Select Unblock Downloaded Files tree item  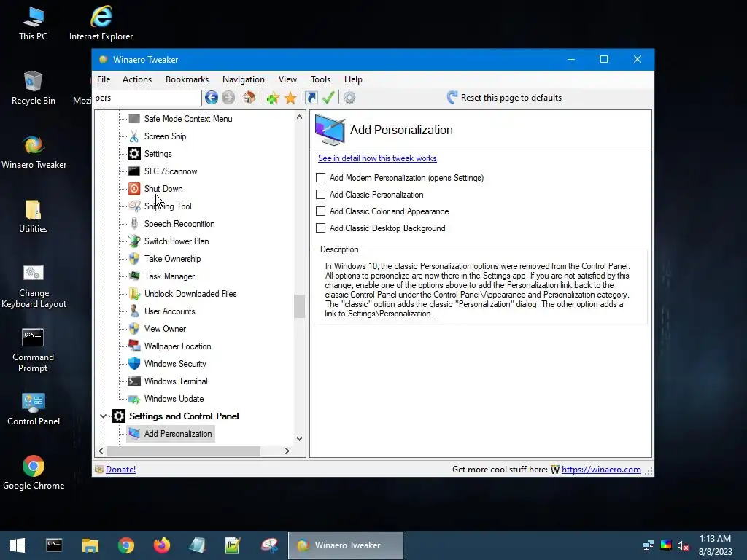tap(190, 294)
